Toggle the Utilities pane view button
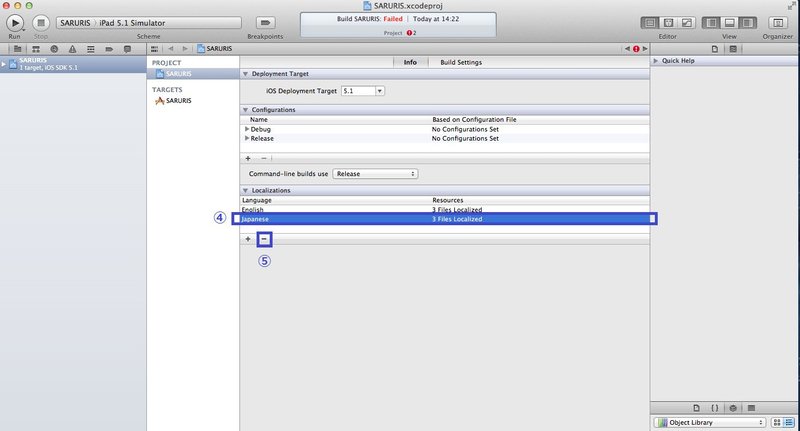The image size is (800, 431). [747, 23]
